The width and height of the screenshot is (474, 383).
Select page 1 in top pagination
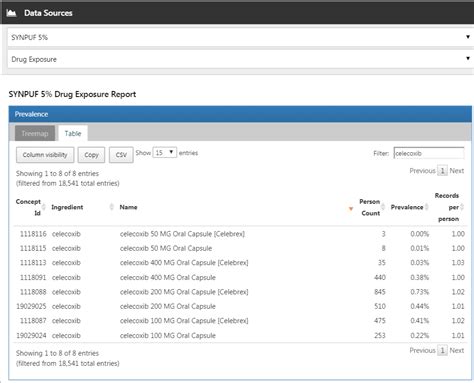pyautogui.click(x=442, y=171)
